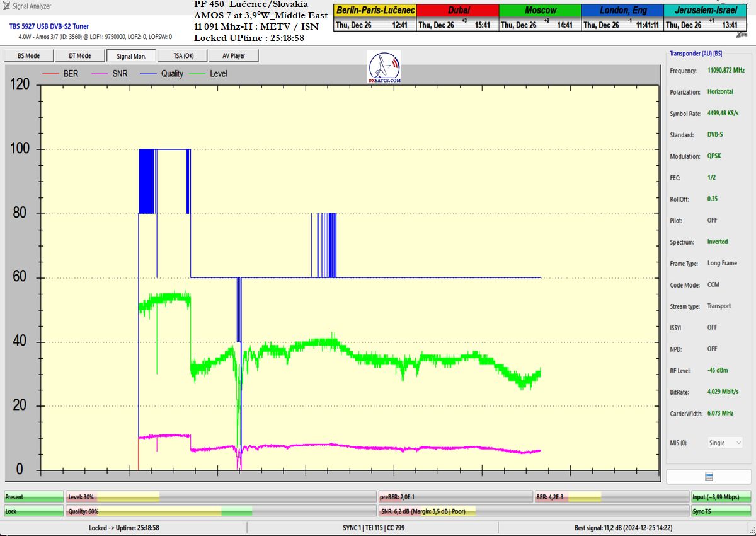Open the TSA (OK) tab

pos(183,56)
